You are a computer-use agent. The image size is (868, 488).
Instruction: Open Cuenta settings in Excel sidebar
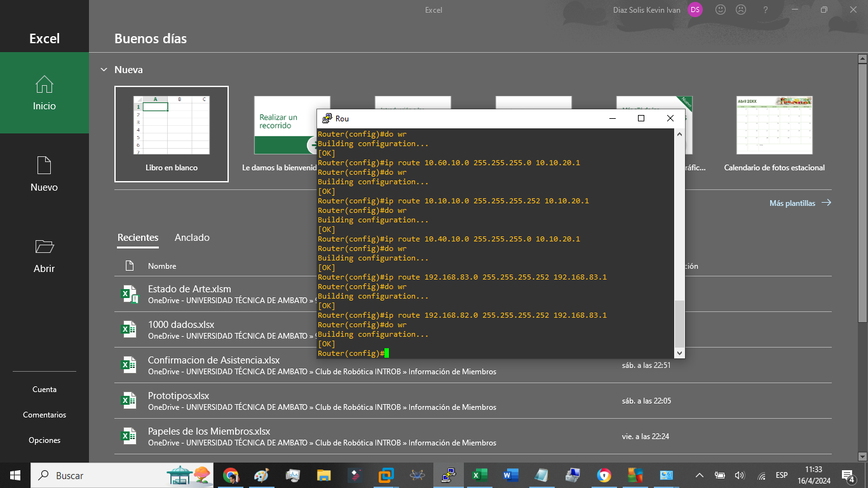44,390
